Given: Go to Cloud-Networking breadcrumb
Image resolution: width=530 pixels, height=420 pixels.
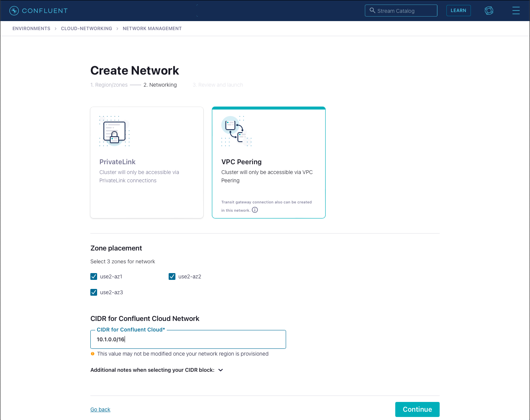Looking at the screenshot, I should pyautogui.click(x=87, y=29).
